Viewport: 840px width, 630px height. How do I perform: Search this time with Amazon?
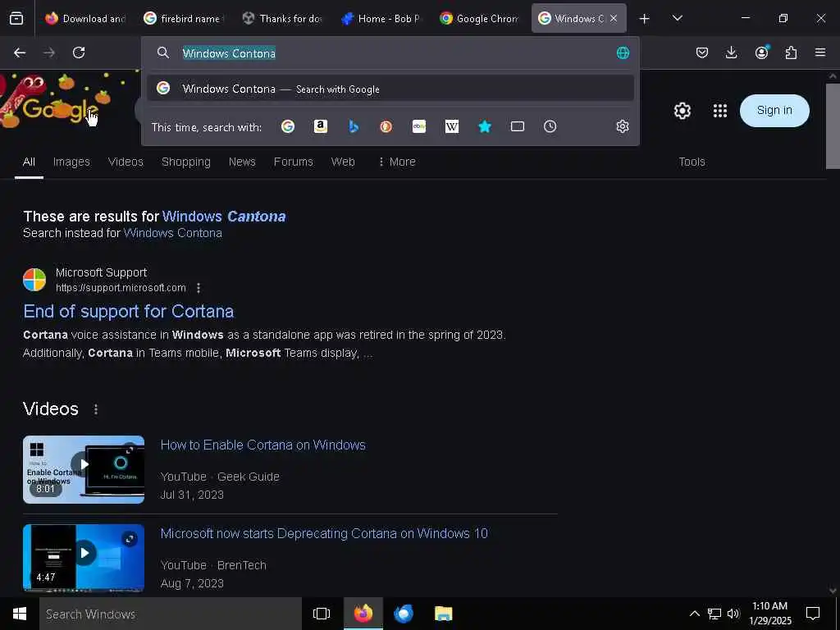321,126
